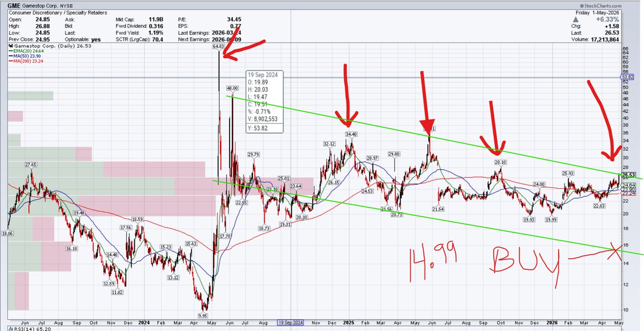Click the MA(50) 23.90 legend entry
Image resolution: width=644 pixels, height=331 pixels.
pos(25,56)
